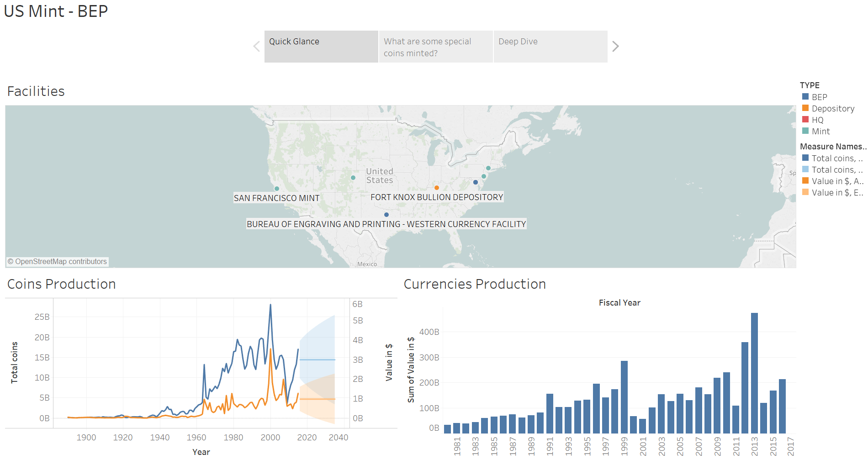Click the Denver mint marker on map
Screen dimensions: 868x465
[353, 178]
